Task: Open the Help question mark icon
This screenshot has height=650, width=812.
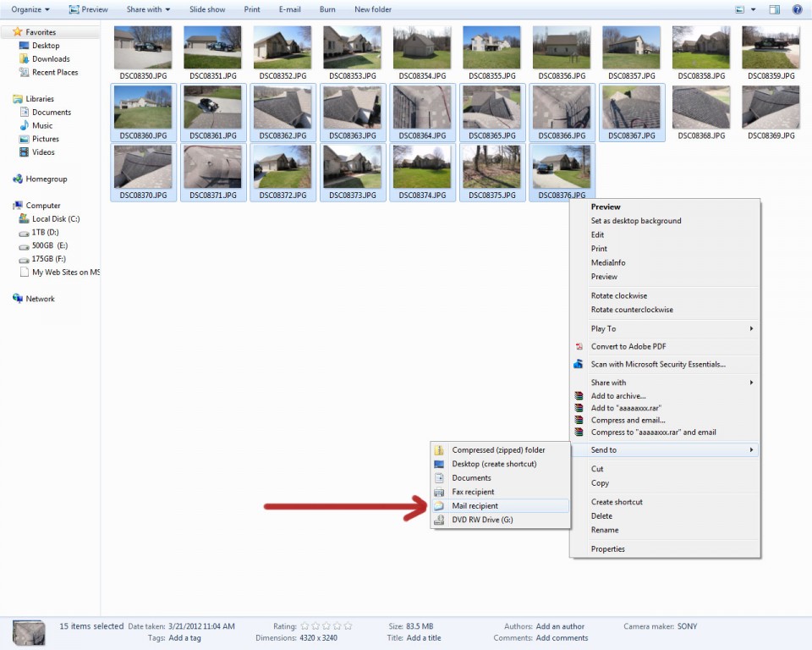Action: click(797, 9)
